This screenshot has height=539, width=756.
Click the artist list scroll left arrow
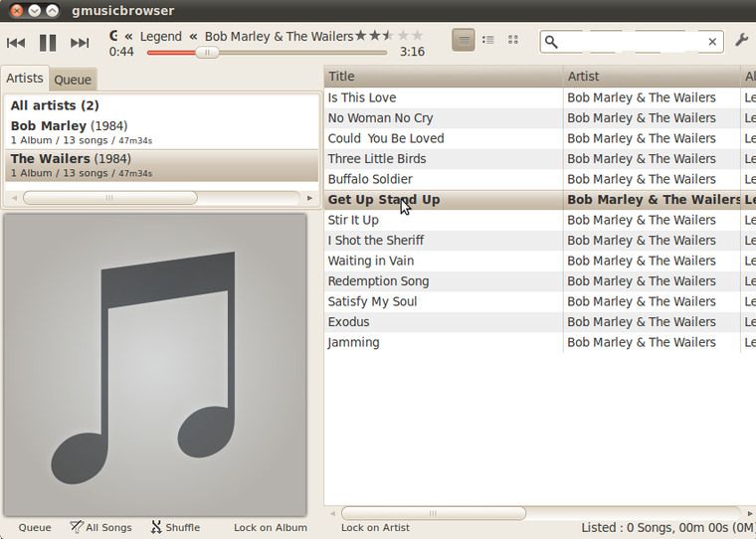[14, 198]
